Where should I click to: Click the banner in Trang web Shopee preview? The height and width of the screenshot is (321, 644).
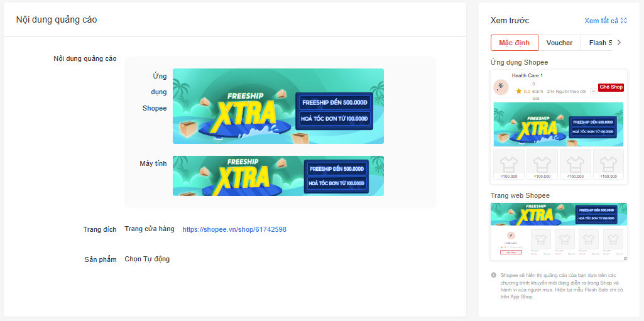[x=559, y=214]
